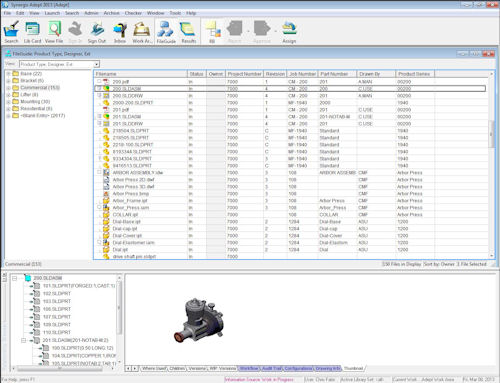The image size is (500, 383).
Task: Collapse the 201.SLDASM(201-NOTAB) tree node
Action: tap(24, 340)
